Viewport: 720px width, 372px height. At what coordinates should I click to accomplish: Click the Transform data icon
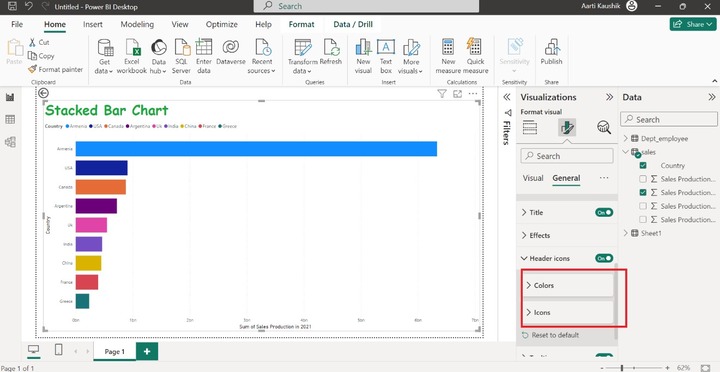tap(303, 47)
